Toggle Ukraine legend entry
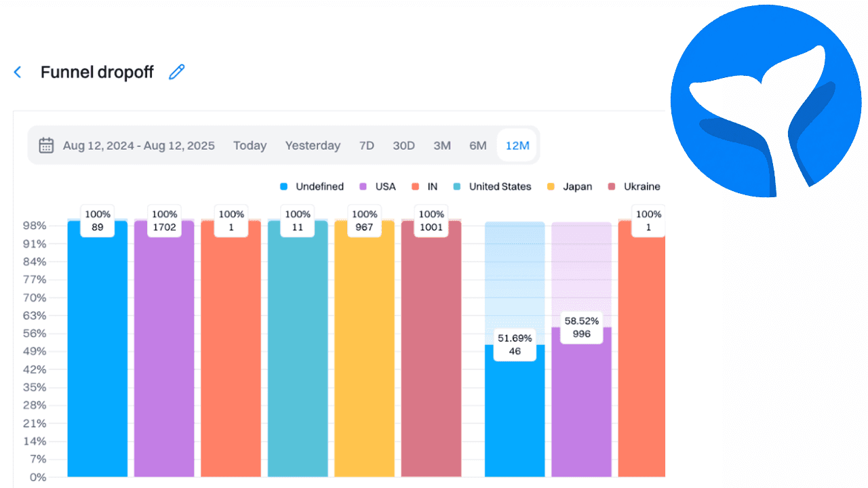The width and height of the screenshot is (868, 488). [x=634, y=186]
